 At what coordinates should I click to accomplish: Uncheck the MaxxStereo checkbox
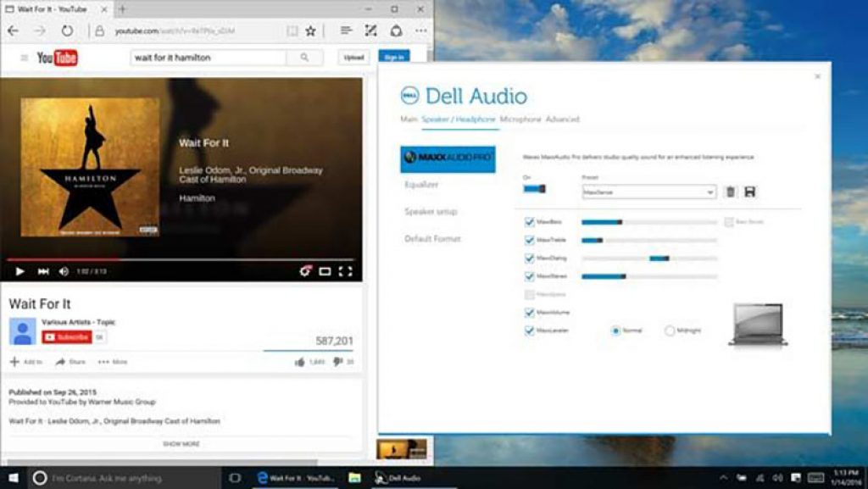pyautogui.click(x=529, y=276)
